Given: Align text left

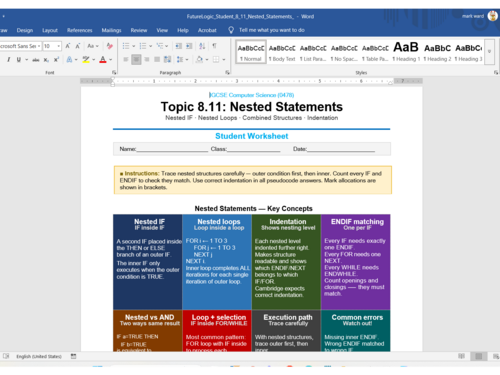Looking at the screenshot, I should pos(126,60).
